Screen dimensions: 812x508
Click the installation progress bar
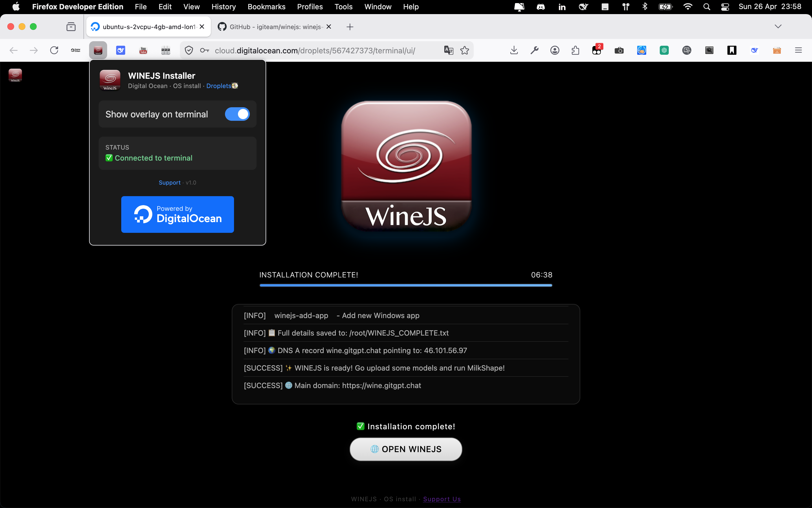tap(406, 285)
